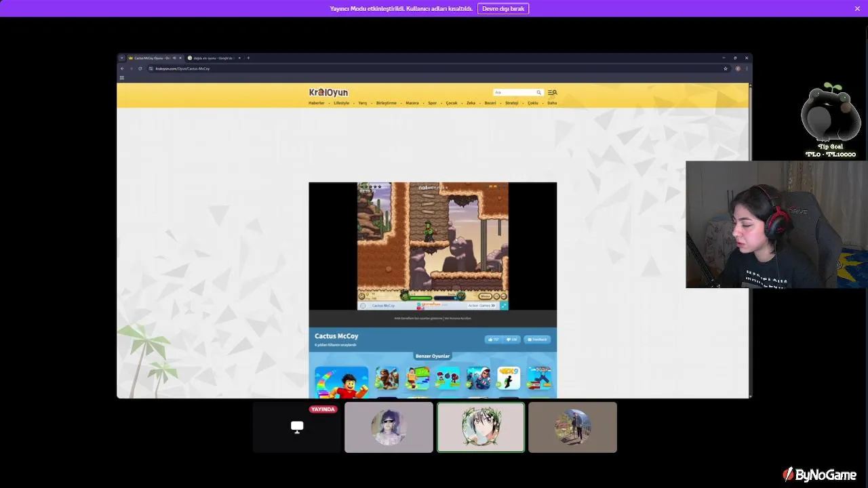Viewport: 868px width, 488px height.
Task: Switch to the second Google search tab
Action: point(213,58)
